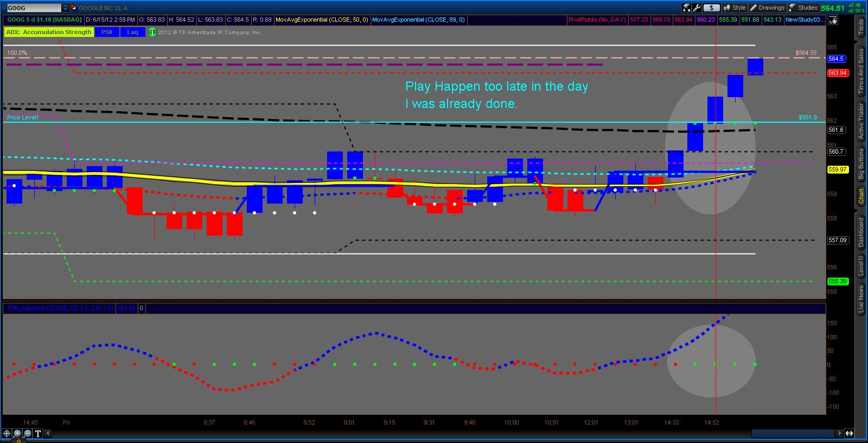
Task: Click the zoom out magnifier icon
Action: (28, 433)
